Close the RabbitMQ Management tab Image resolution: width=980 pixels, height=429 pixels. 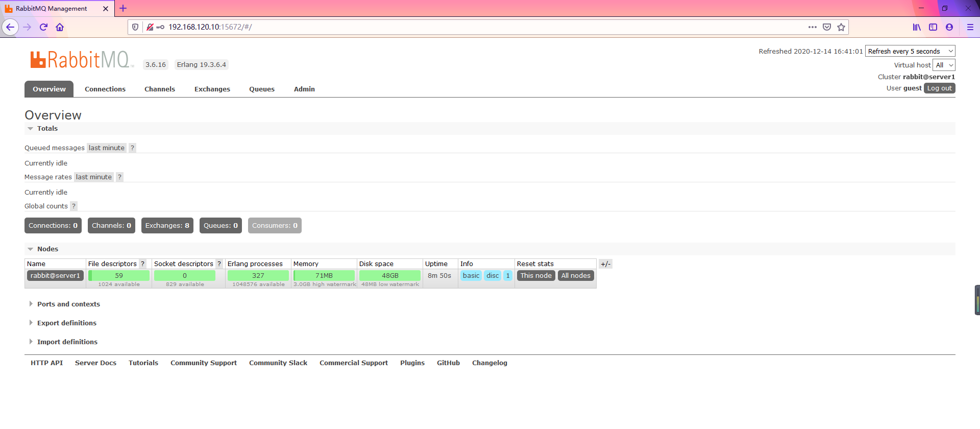click(x=106, y=9)
